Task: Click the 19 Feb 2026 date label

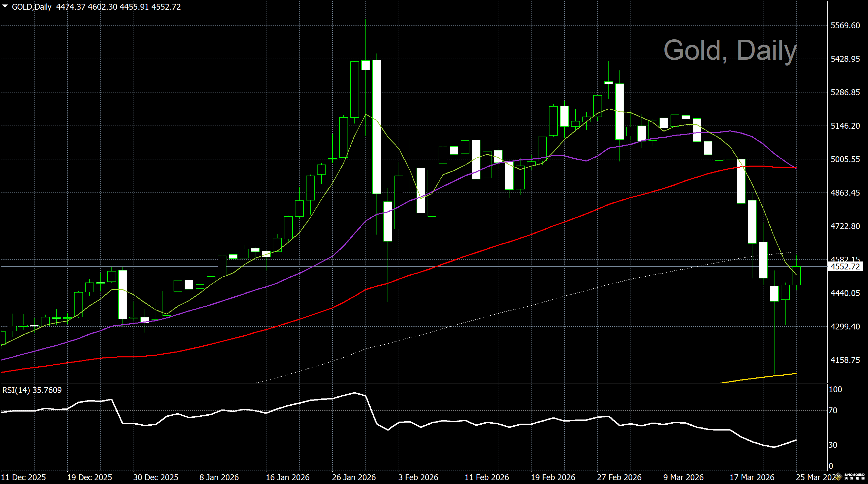Action: click(x=553, y=477)
